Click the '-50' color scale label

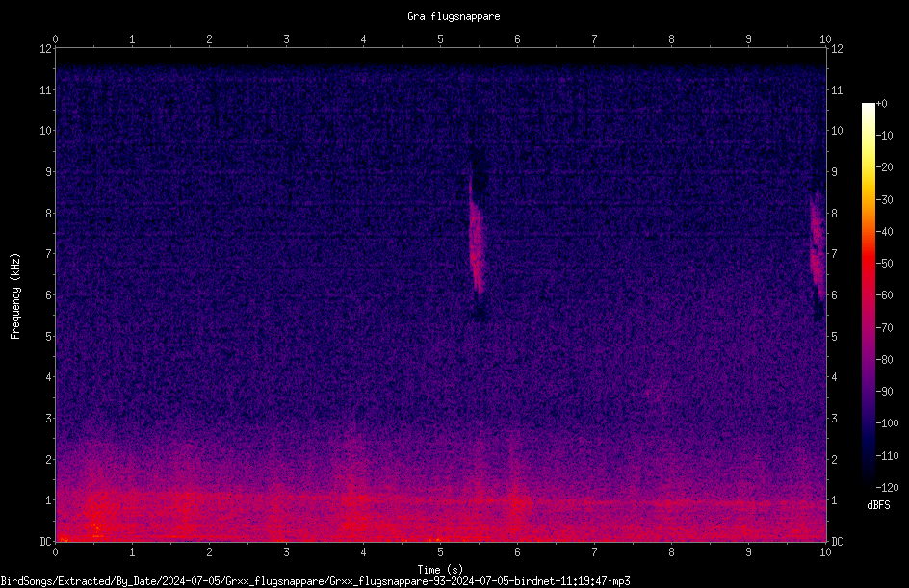point(884,264)
